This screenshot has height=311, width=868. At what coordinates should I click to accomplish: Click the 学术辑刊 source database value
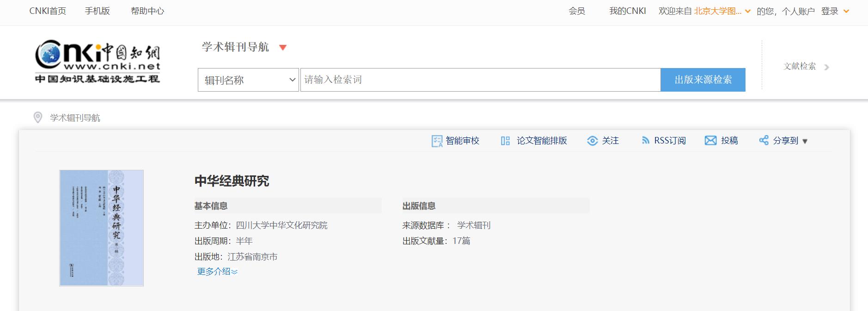point(474,225)
